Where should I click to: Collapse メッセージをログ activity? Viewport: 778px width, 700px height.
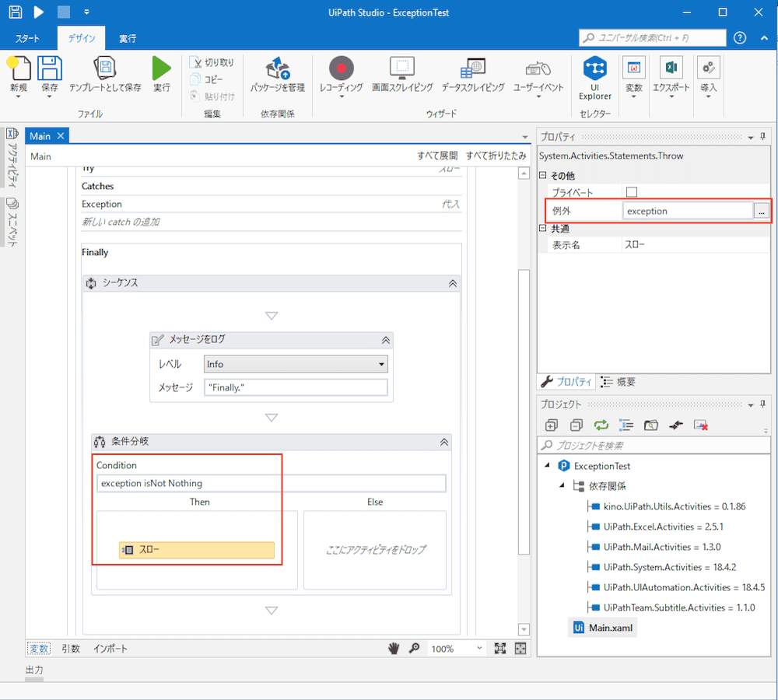point(386,340)
